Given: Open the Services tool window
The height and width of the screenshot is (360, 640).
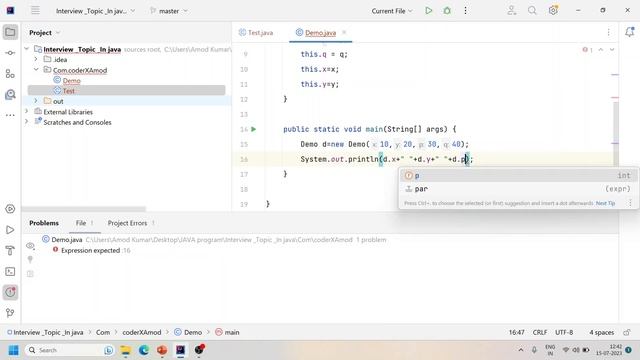Looking at the screenshot, I should 10,209.
